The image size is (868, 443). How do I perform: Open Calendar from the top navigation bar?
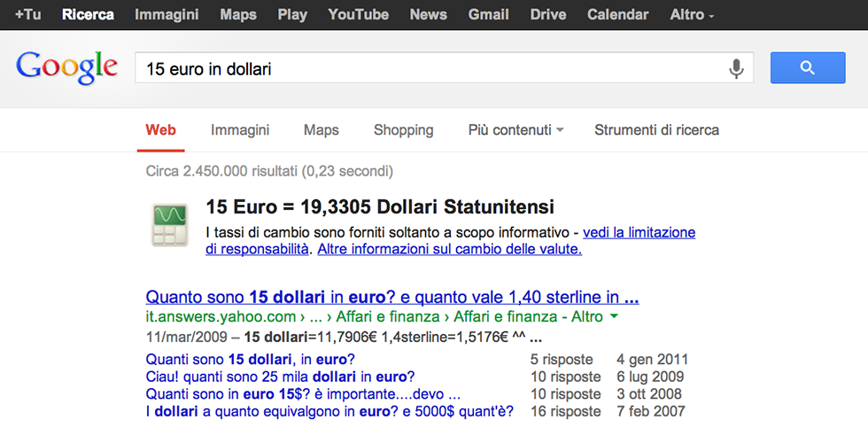[x=617, y=14]
